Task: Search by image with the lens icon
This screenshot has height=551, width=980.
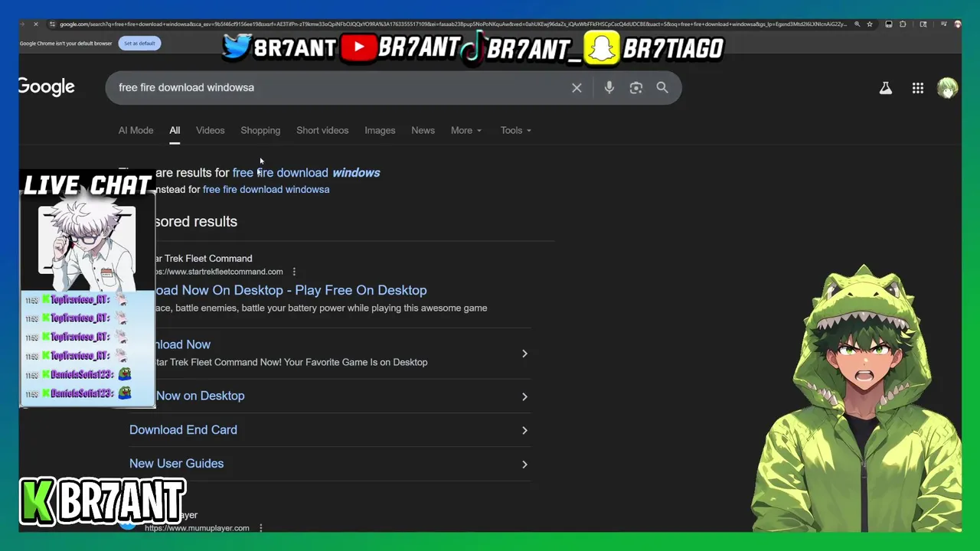Action: [635, 88]
